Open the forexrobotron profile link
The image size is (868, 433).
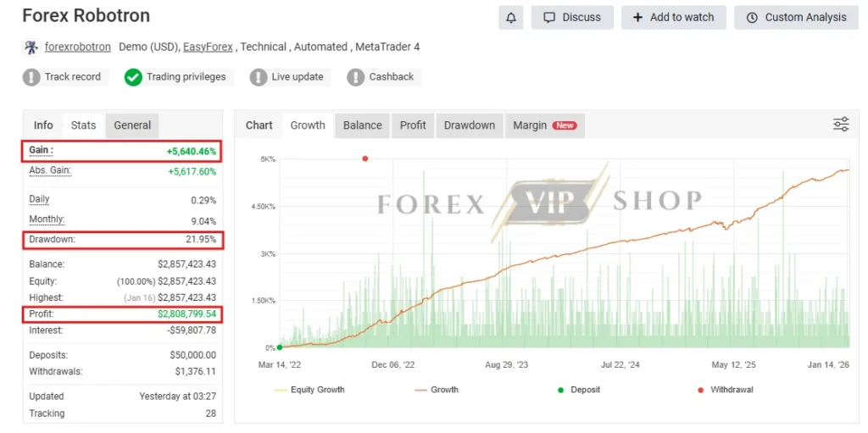point(77,47)
